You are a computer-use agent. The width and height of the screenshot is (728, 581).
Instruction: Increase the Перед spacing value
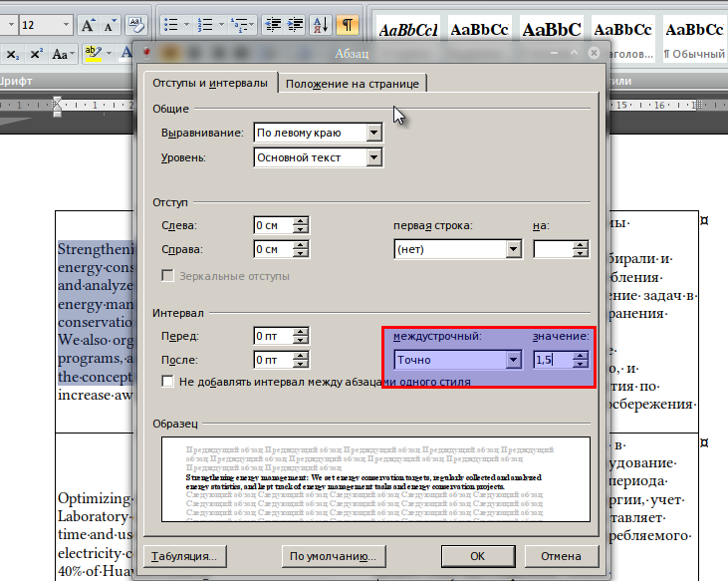coord(301,332)
